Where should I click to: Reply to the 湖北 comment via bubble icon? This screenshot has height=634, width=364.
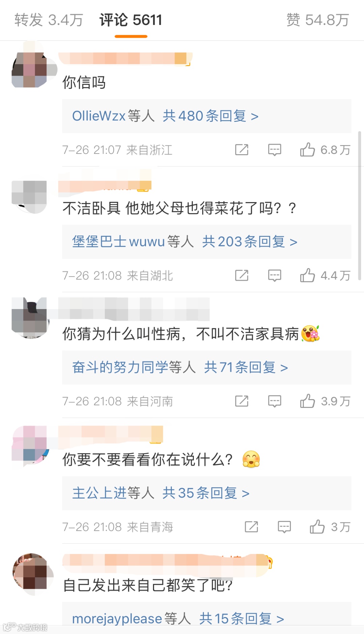coord(275,276)
